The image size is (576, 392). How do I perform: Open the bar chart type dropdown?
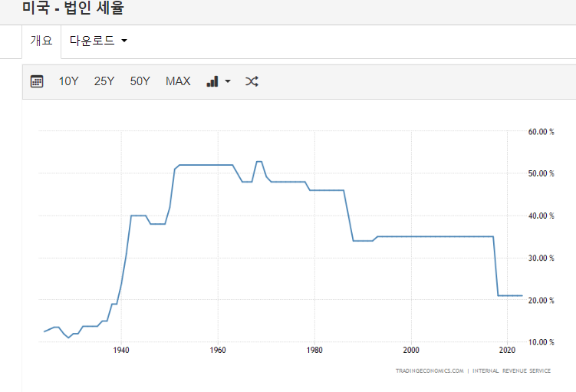[x=219, y=81]
